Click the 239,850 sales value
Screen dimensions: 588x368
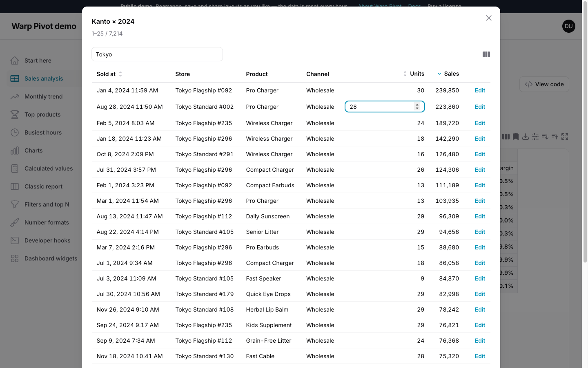(x=447, y=90)
